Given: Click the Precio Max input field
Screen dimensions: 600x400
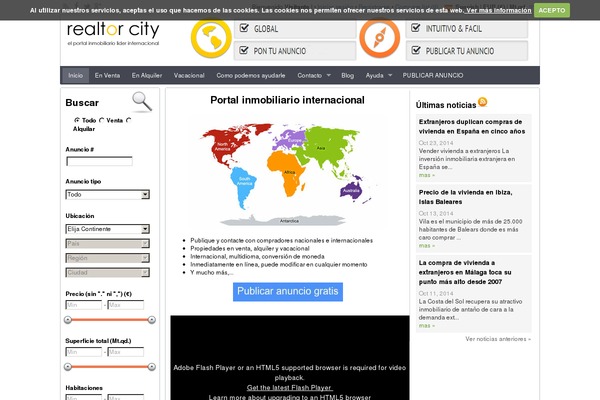Looking at the screenshot, I should point(126,305).
